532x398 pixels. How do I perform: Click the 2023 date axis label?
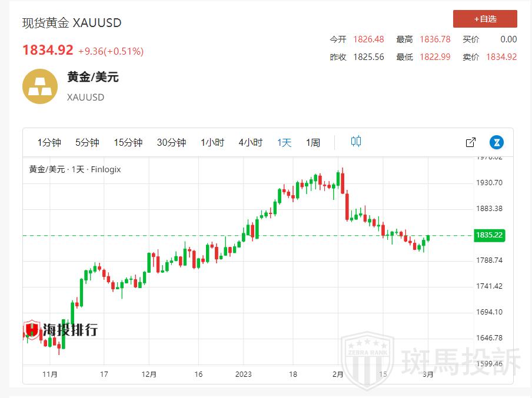pos(243,374)
